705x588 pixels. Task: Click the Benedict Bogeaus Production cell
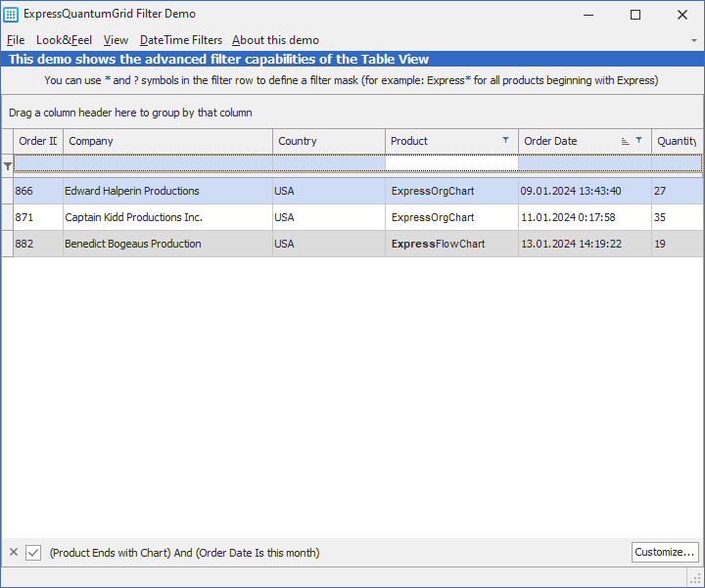point(167,244)
